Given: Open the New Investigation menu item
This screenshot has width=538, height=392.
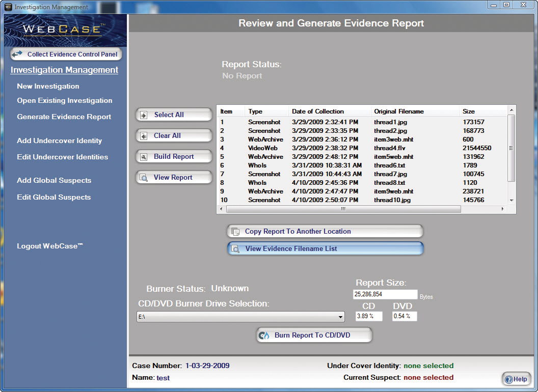Looking at the screenshot, I should (x=48, y=87).
